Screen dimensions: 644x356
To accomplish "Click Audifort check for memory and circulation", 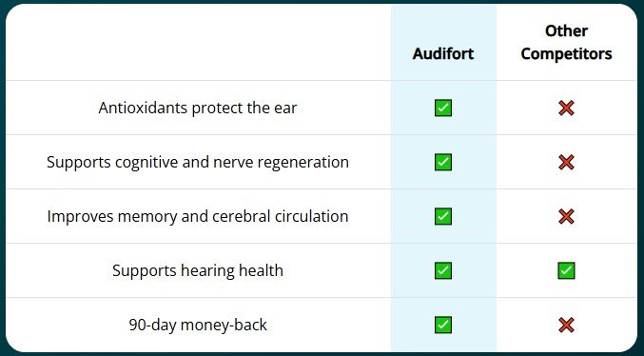I will click(443, 216).
